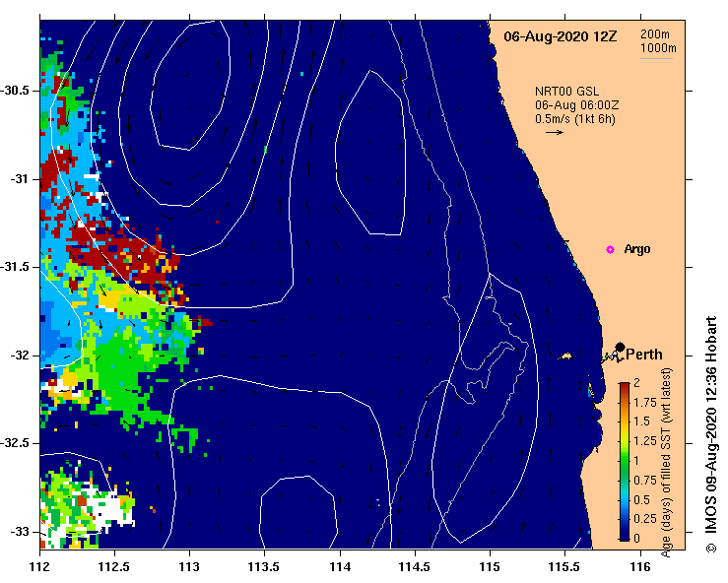The image size is (728, 583).
Task: Click Rottnest Island west of Perth
Action: [564, 356]
